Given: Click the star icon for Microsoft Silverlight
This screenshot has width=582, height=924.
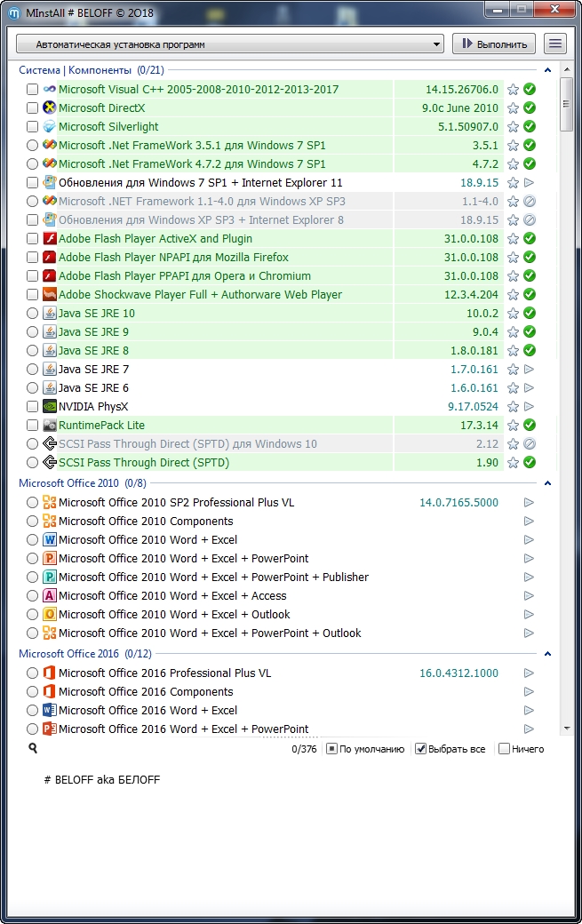Looking at the screenshot, I should (x=513, y=127).
